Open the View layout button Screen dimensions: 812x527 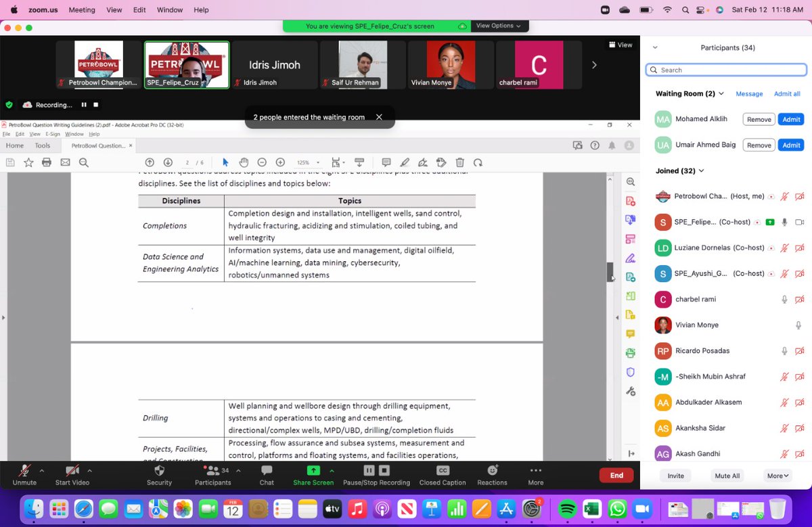621,45
